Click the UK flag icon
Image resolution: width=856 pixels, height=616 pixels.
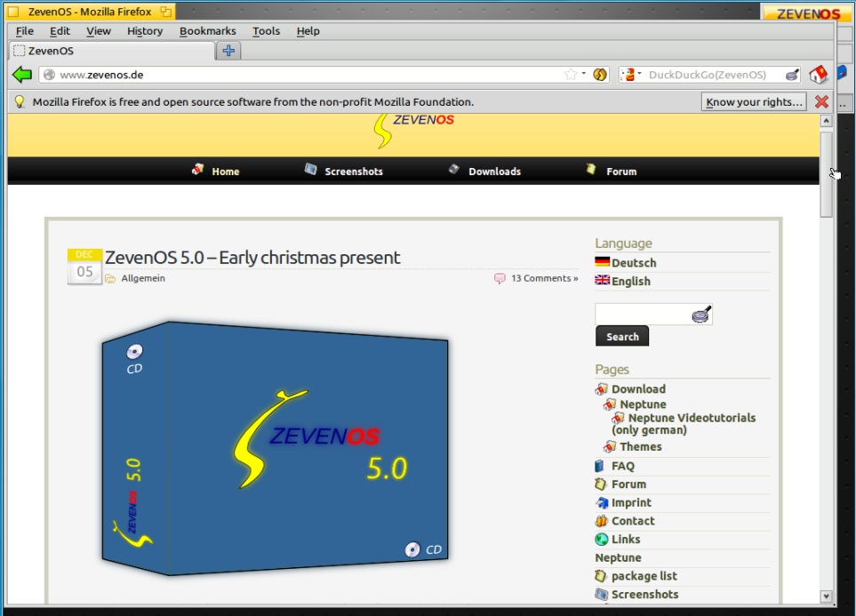[x=602, y=280]
